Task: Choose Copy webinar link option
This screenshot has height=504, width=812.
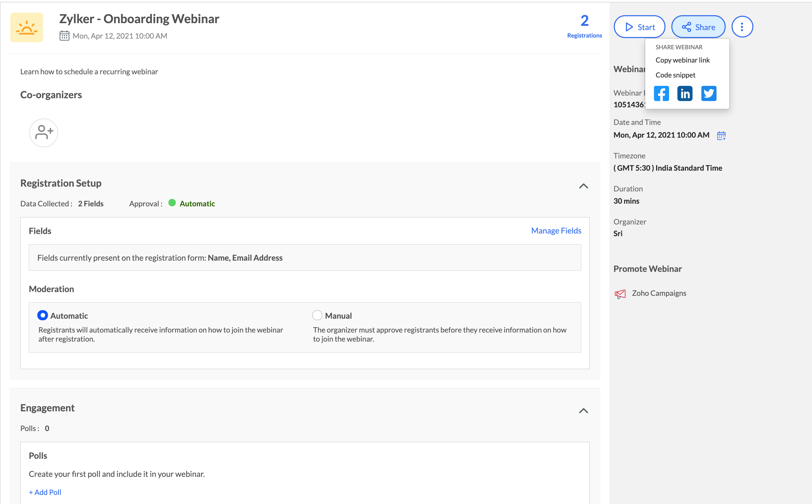Action: click(x=682, y=60)
